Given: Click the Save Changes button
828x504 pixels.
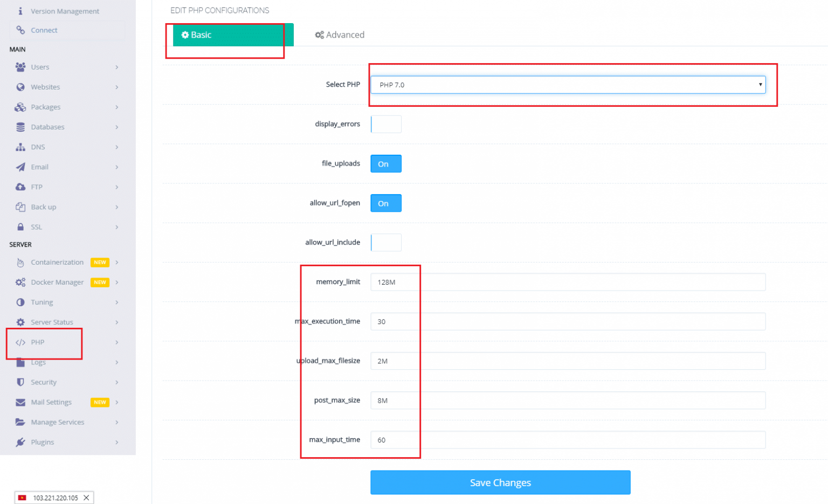Looking at the screenshot, I should click(500, 482).
